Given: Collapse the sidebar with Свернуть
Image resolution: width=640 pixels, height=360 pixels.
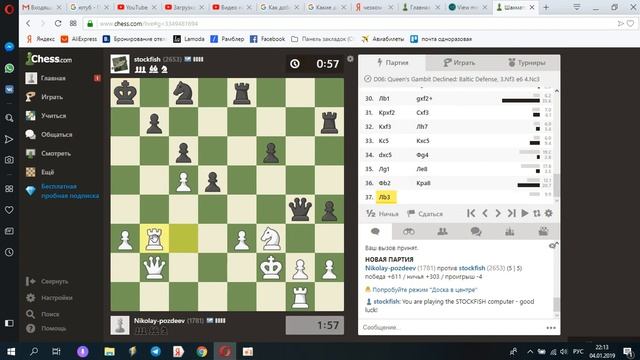Looking at the screenshot, I should pyautogui.click(x=54, y=281).
